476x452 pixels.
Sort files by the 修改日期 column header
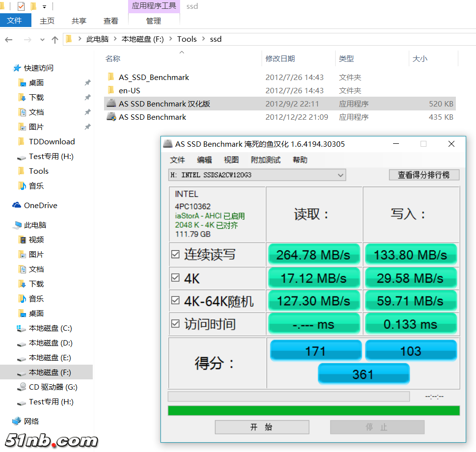point(280,58)
